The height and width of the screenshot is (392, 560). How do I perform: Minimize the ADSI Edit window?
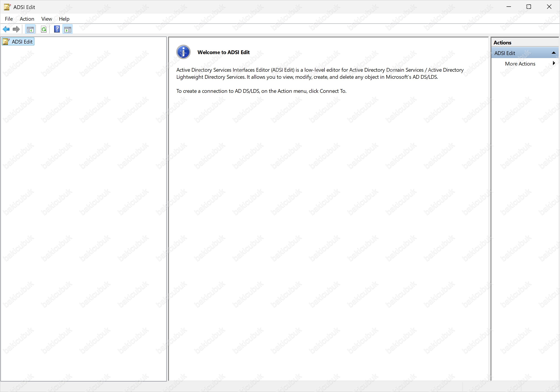[509, 7]
